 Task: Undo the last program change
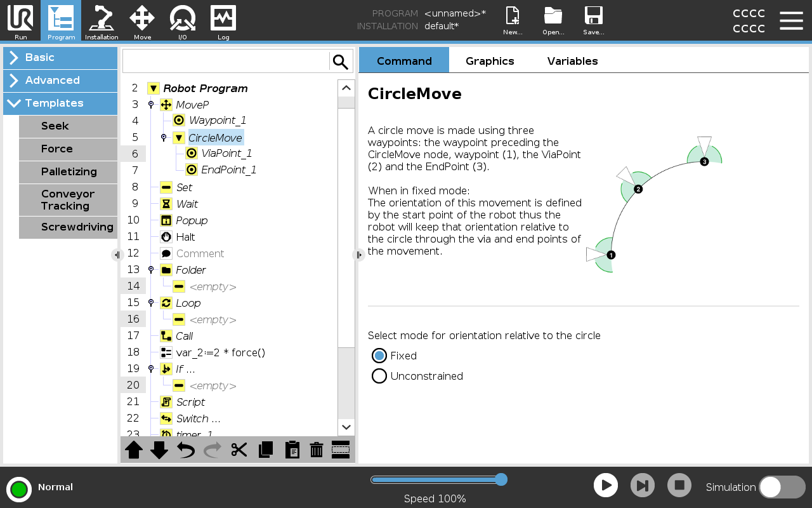tap(185, 450)
